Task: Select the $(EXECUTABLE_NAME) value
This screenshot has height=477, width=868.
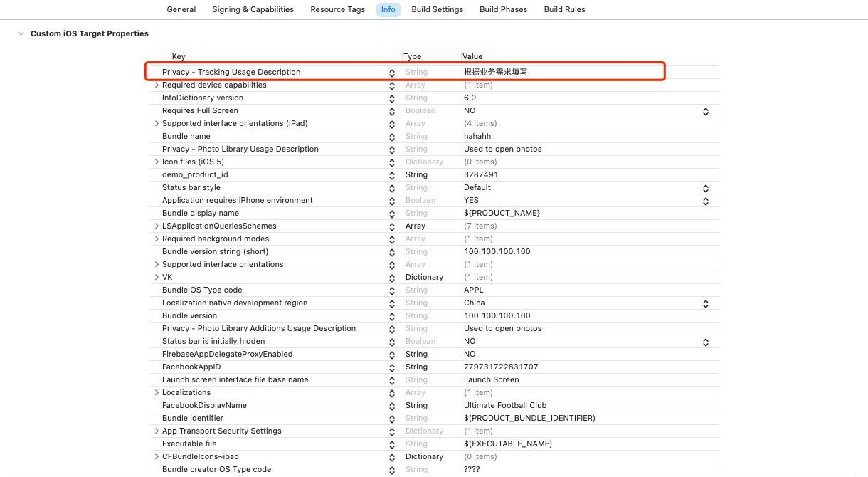Action: tap(508, 444)
